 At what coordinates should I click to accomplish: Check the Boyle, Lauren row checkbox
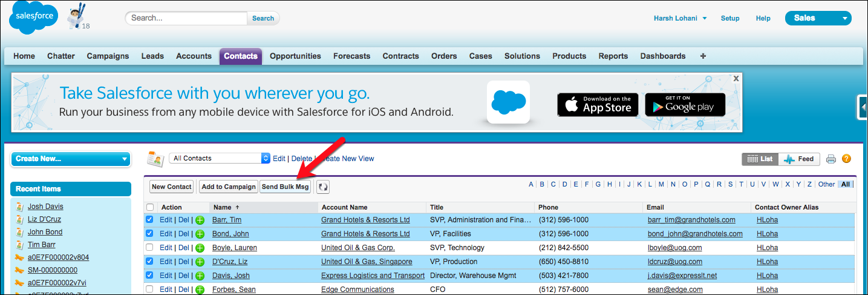pyautogui.click(x=150, y=248)
